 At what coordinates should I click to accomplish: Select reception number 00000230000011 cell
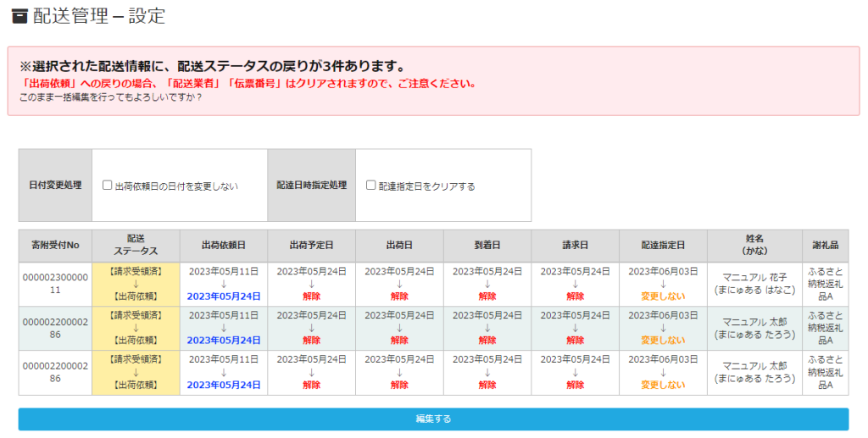[55, 283]
